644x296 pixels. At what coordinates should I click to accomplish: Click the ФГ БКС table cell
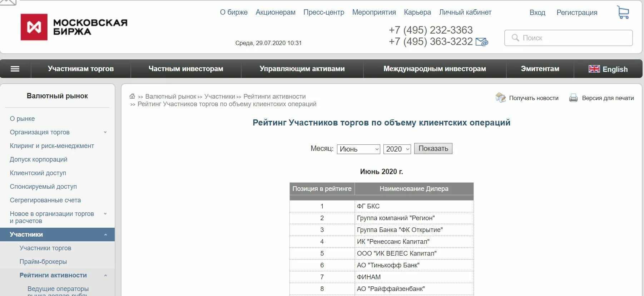point(414,206)
